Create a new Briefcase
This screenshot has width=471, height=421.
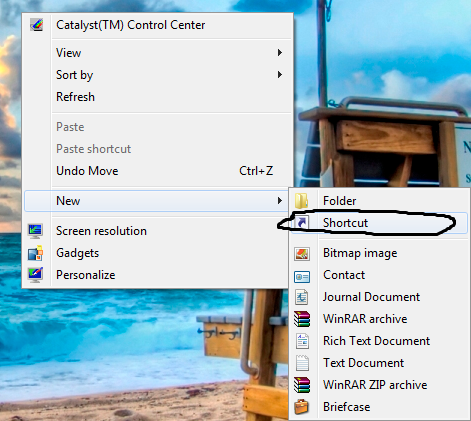[379, 407]
